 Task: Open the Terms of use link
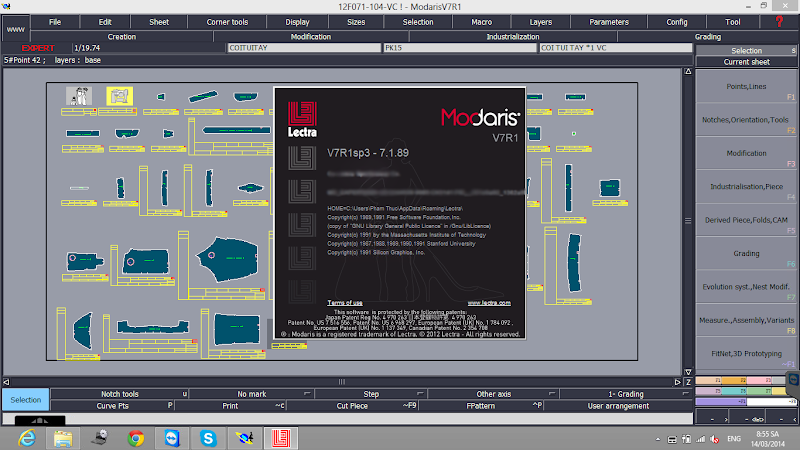coord(345,303)
